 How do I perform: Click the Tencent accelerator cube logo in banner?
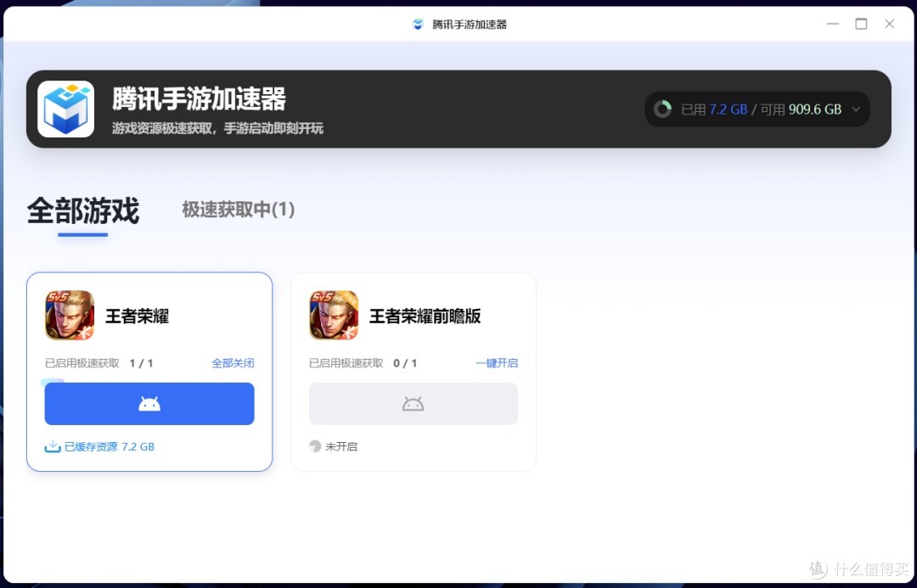(66, 109)
